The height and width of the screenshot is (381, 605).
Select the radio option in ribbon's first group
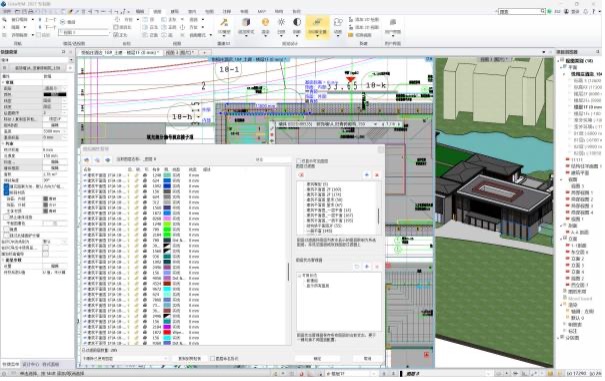(63, 22)
